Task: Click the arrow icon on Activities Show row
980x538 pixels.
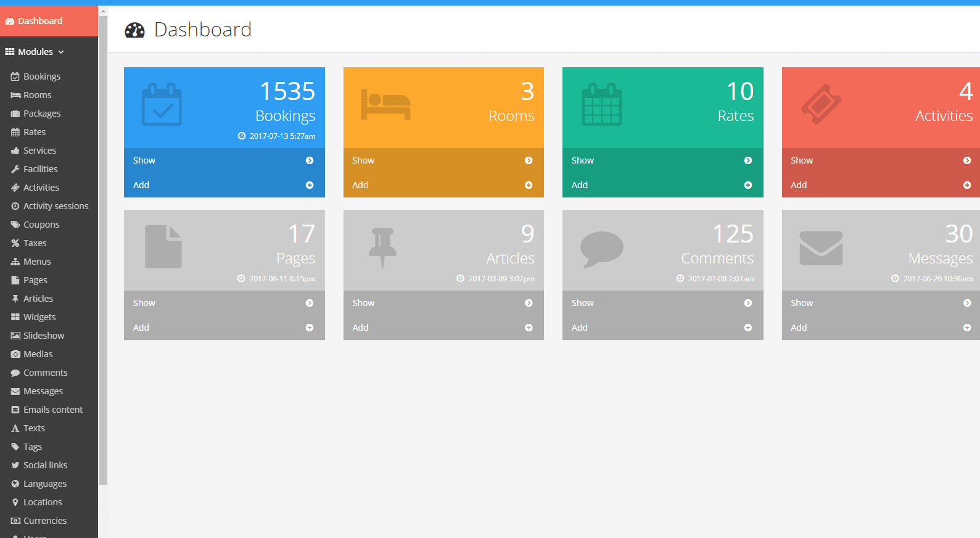Action: pos(967,160)
